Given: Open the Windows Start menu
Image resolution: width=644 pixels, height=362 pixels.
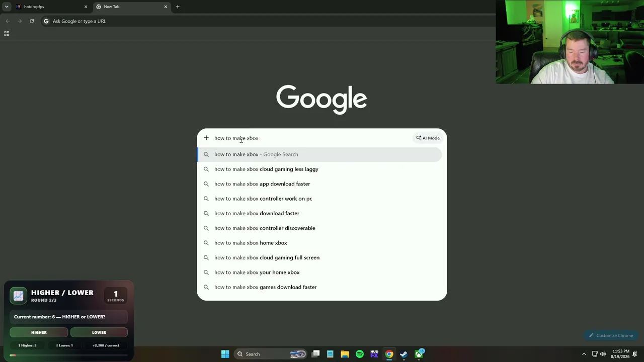Looking at the screenshot, I should click(x=225, y=354).
